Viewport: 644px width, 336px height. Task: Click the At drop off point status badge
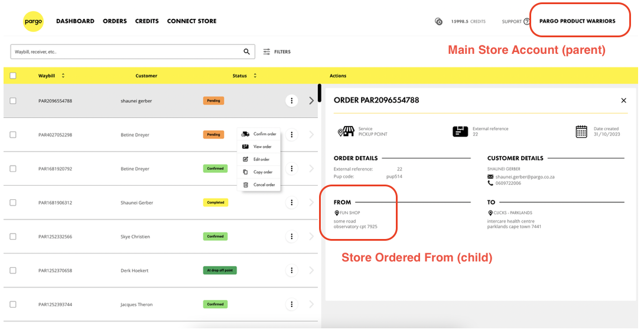pyautogui.click(x=220, y=270)
